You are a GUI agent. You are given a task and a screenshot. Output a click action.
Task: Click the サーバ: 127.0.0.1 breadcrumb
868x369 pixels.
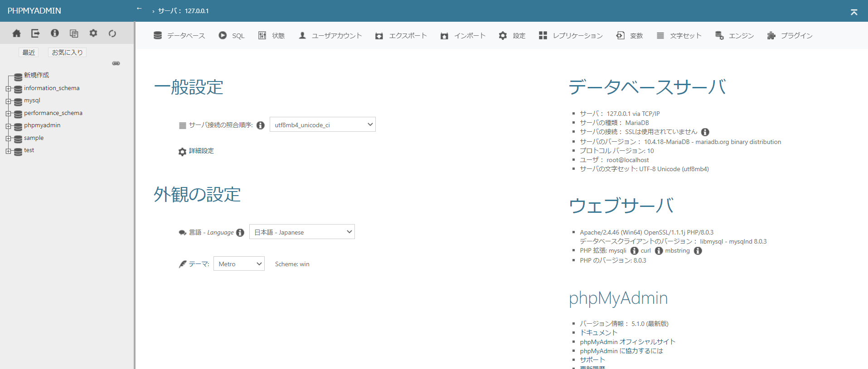click(183, 11)
